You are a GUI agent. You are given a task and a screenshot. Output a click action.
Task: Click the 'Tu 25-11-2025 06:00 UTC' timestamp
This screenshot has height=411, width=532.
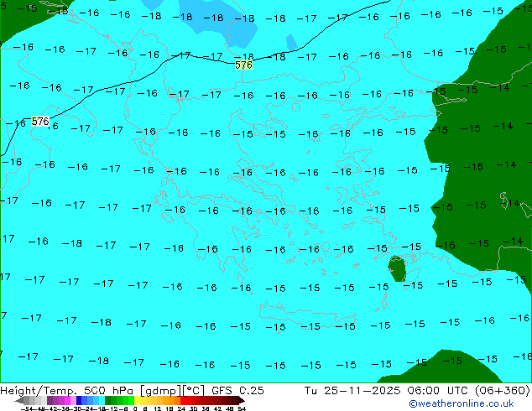387,391
